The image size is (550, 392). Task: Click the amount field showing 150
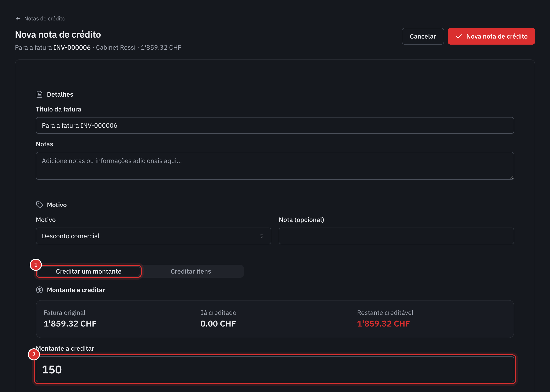point(275,369)
